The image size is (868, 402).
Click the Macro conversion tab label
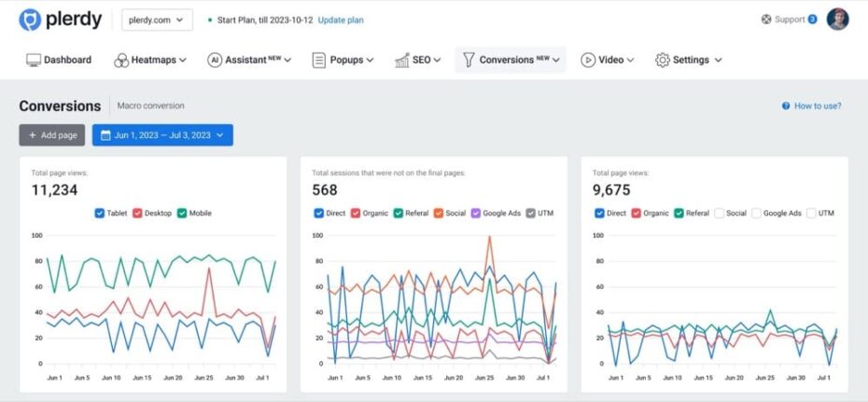point(150,105)
